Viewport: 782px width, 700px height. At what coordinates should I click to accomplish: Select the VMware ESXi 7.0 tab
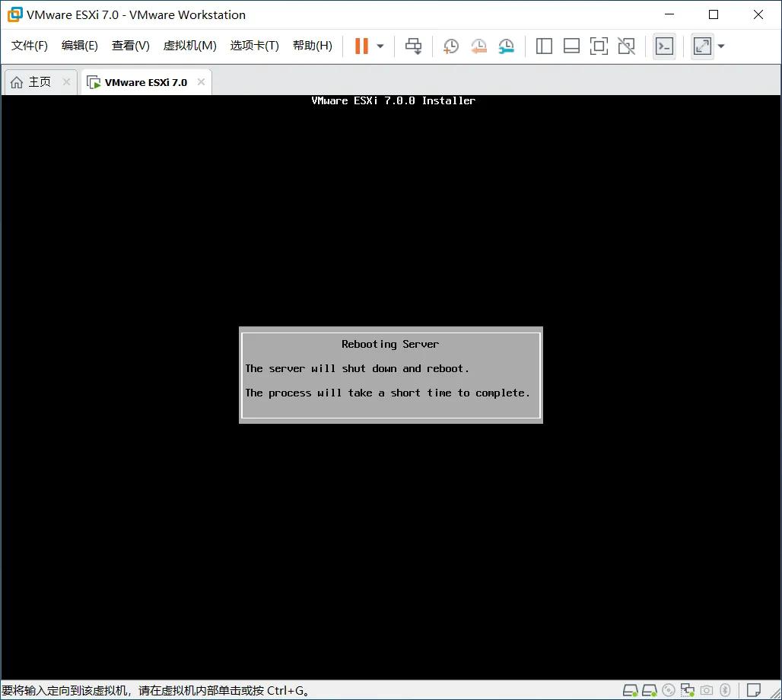[x=145, y=81]
